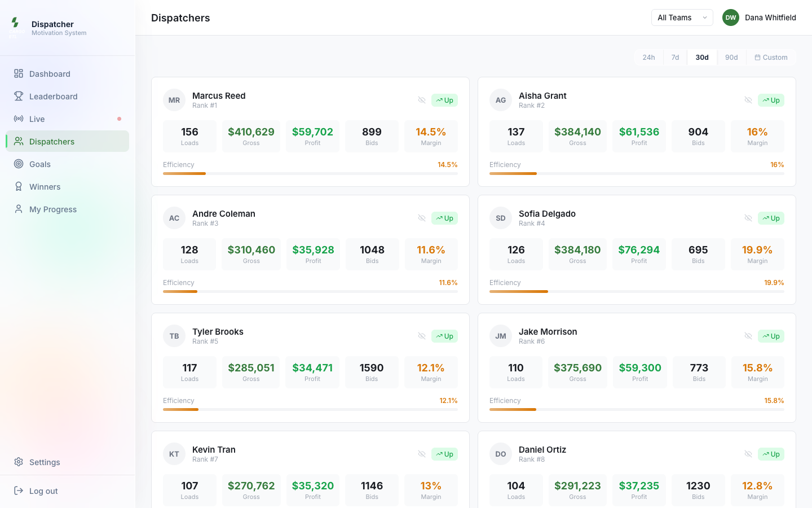812x508 pixels.
Task: Click Marcus Reed's $410,629 gross value
Action: (251, 132)
